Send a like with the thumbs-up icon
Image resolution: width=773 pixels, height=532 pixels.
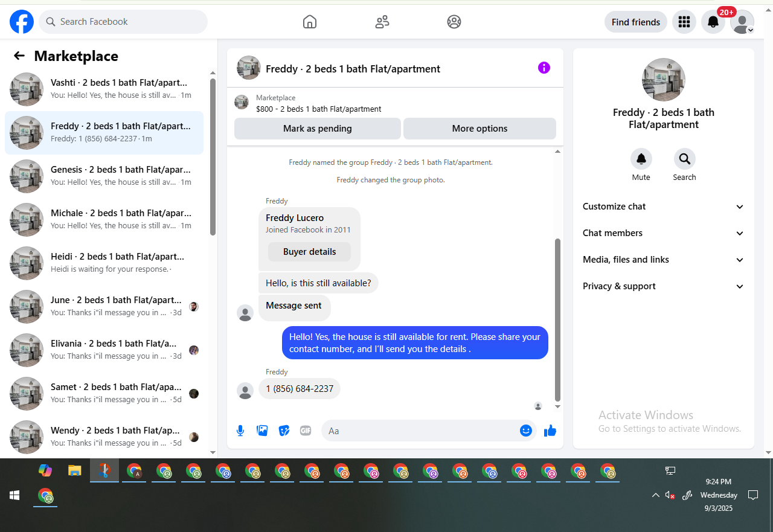[x=550, y=431]
